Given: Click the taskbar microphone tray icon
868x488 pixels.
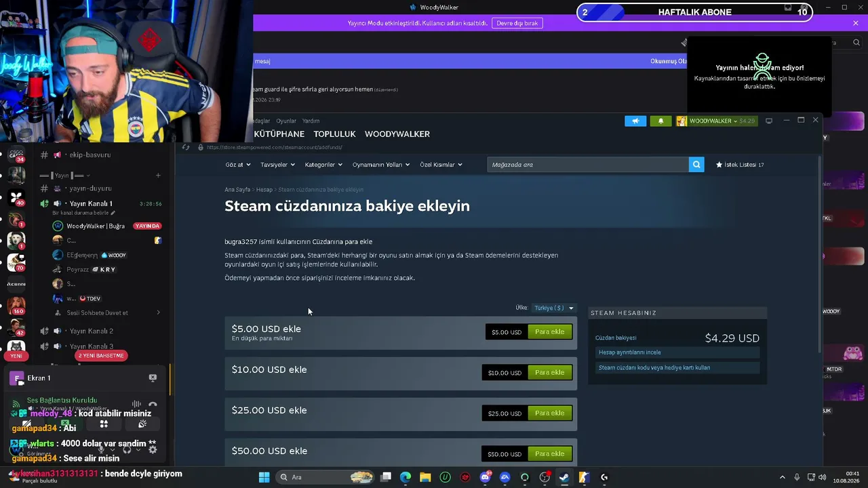Looking at the screenshot, I should pyautogui.click(x=797, y=477).
